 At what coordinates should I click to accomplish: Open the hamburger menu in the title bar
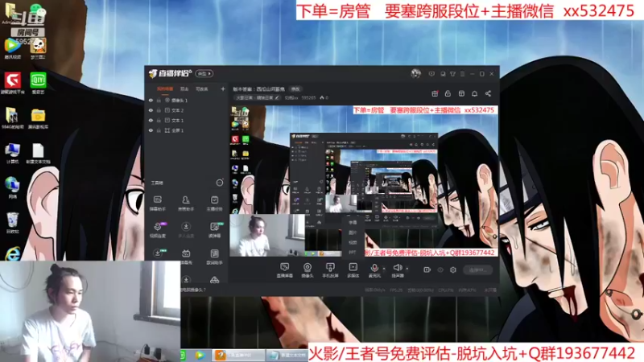click(462, 74)
